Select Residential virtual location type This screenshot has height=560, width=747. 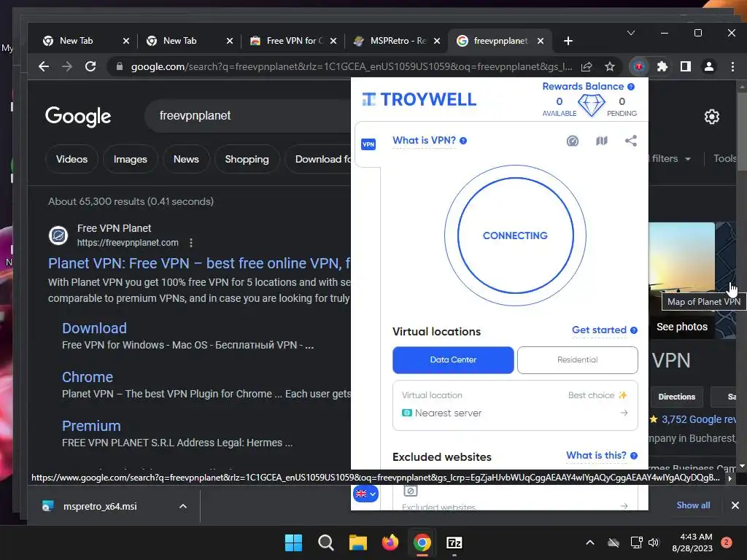tap(578, 360)
